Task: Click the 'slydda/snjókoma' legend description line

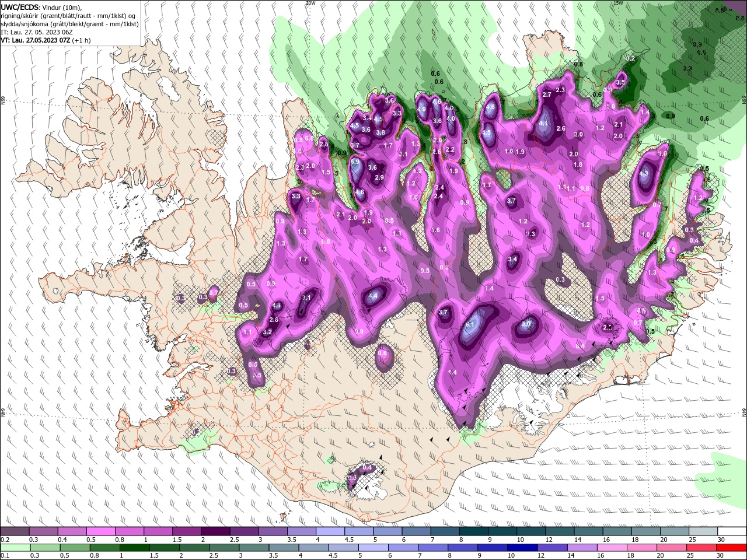Action: pyautogui.click(x=69, y=24)
